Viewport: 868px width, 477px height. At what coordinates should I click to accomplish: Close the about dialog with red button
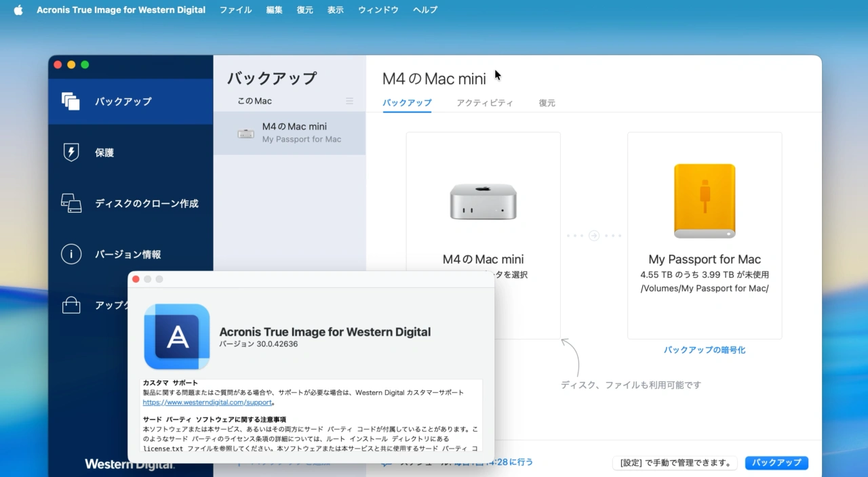(x=136, y=279)
